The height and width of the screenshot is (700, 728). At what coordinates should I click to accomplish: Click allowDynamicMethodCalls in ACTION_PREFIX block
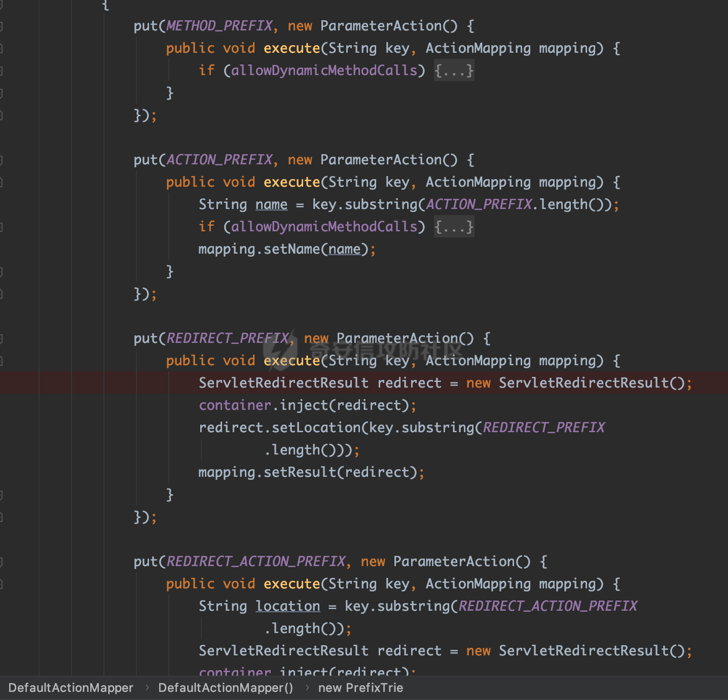click(x=324, y=227)
